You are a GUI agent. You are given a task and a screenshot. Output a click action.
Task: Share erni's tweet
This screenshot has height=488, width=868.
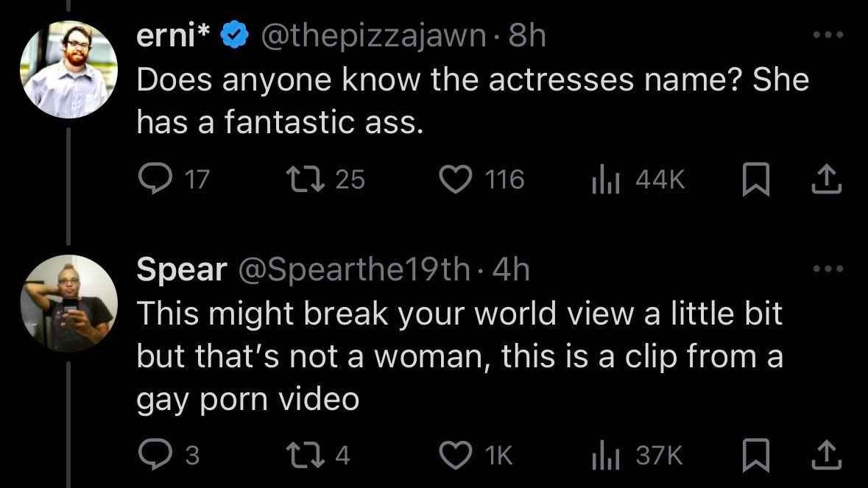[x=828, y=179]
